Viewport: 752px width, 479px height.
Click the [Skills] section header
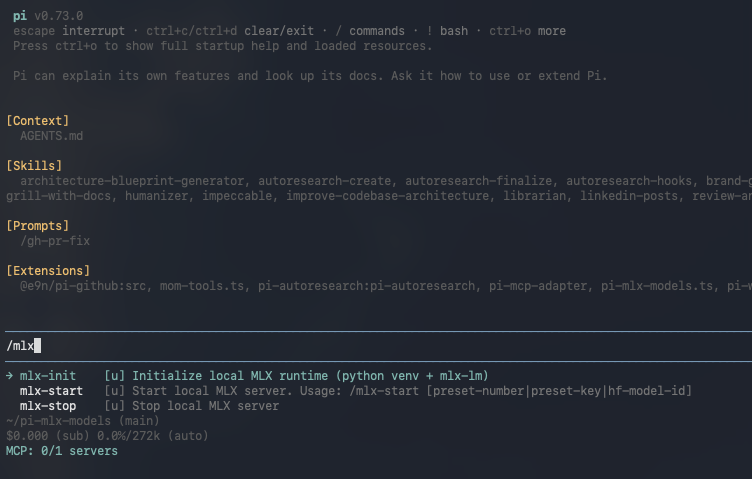pyautogui.click(x=34, y=165)
